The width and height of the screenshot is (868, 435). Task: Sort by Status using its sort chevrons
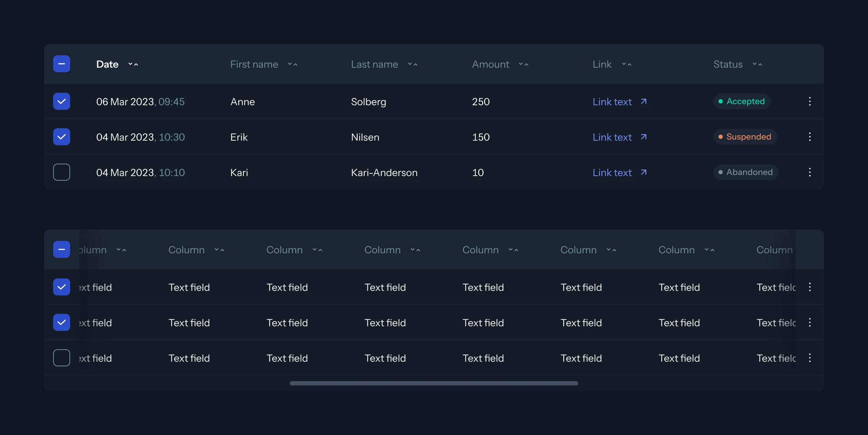coord(757,64)
